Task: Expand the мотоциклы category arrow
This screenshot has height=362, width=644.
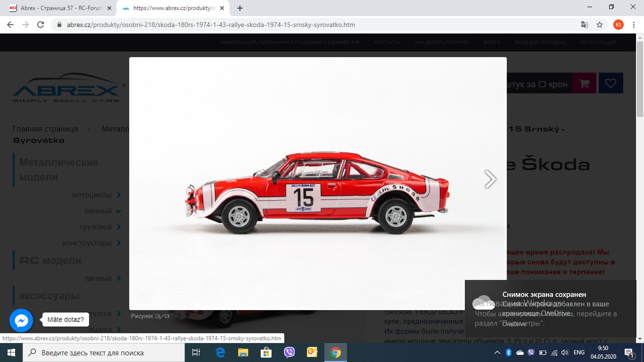Action: click(x=119, y=195)
